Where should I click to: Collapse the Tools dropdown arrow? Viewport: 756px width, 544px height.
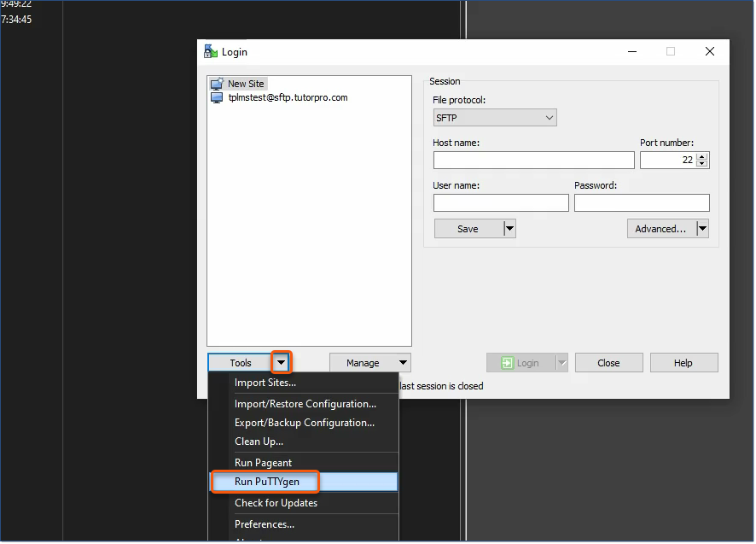tap(282, 363)
